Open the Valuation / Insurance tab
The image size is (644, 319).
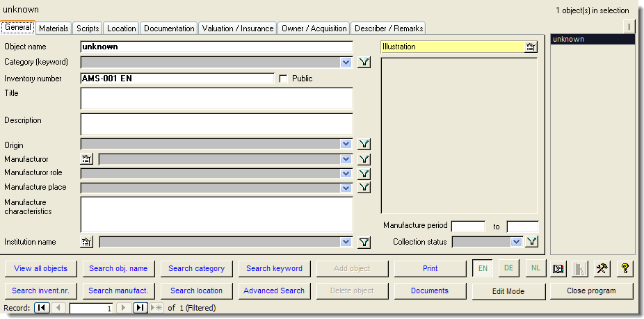pos(238,28)
